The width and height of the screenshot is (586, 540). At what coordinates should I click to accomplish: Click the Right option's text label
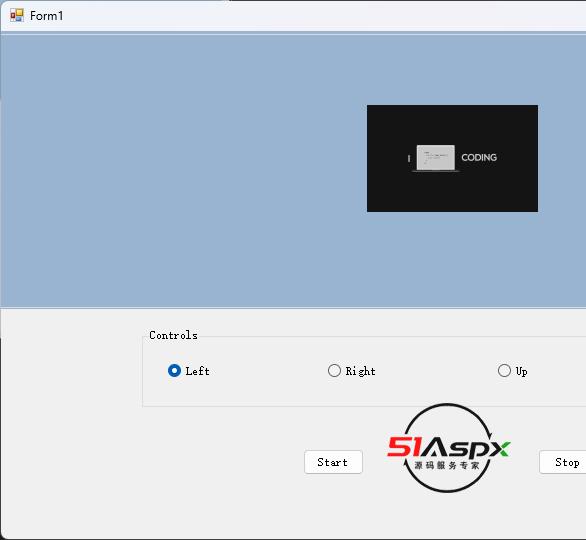tap(361, 371)
